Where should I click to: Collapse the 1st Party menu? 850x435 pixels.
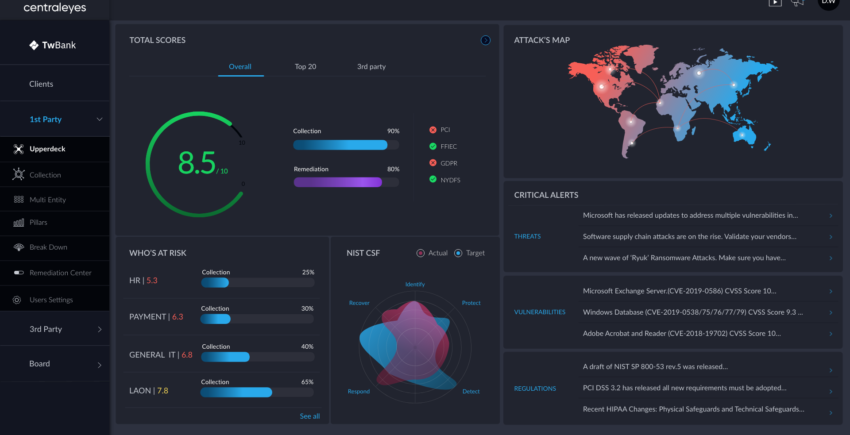click(99, 119)
